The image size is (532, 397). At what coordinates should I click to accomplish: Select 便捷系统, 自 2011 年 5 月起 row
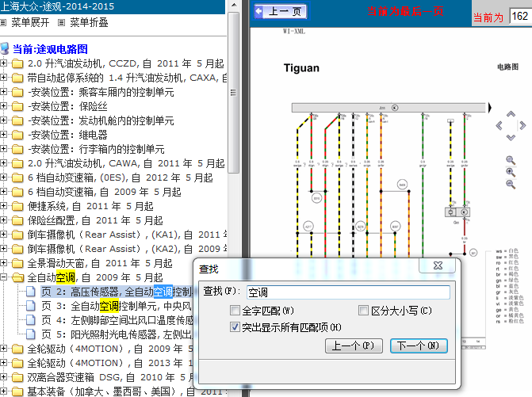coord(90,206)
